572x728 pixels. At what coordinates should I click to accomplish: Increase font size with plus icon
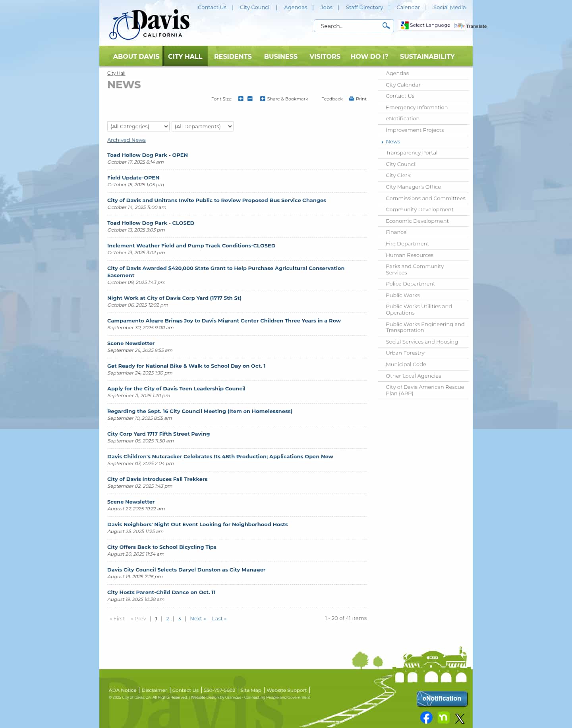tap(241, 99)
